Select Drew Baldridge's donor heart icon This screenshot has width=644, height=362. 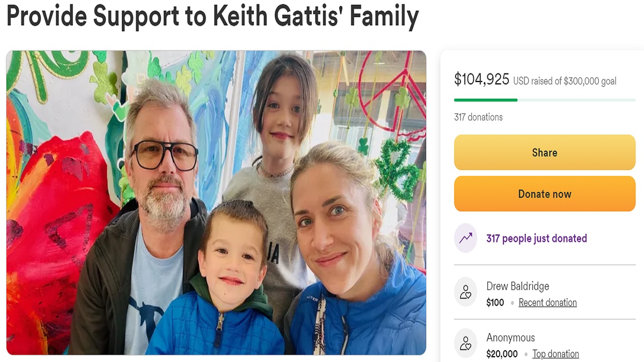pyautogui.click(x=465, y=292)
